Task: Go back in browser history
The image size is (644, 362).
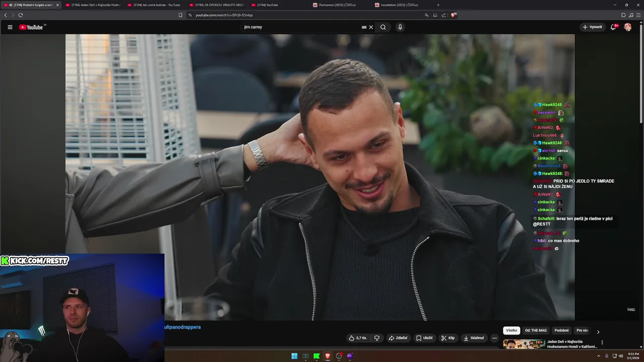Action: tap(6, 15)
